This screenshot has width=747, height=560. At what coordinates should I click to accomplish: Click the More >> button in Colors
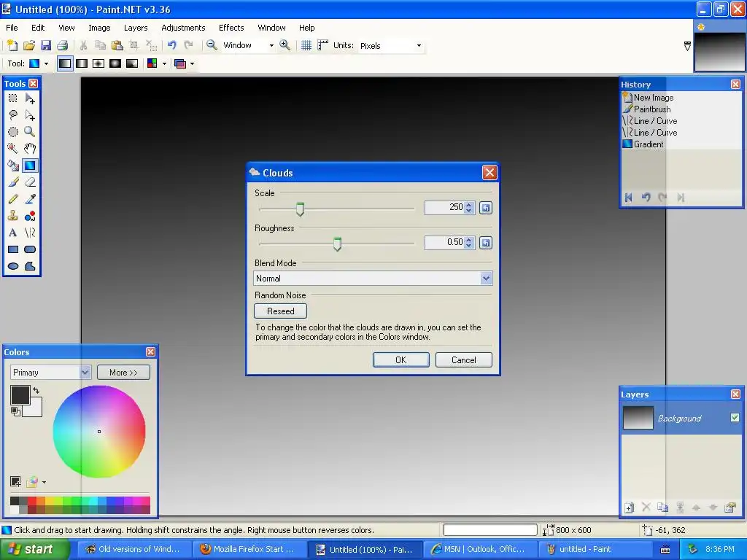coord(123,373)
